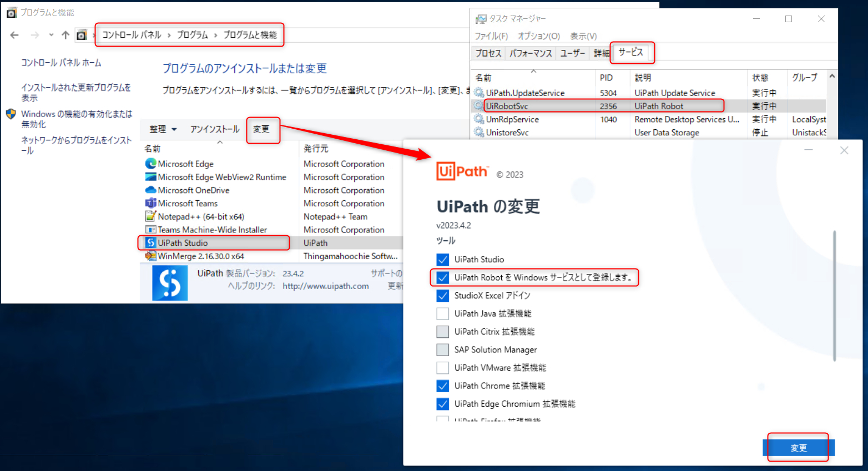Open the recent locations chevron beside forward arrow
This screenshot has height=471, width=868.
[x=51, y=34]
